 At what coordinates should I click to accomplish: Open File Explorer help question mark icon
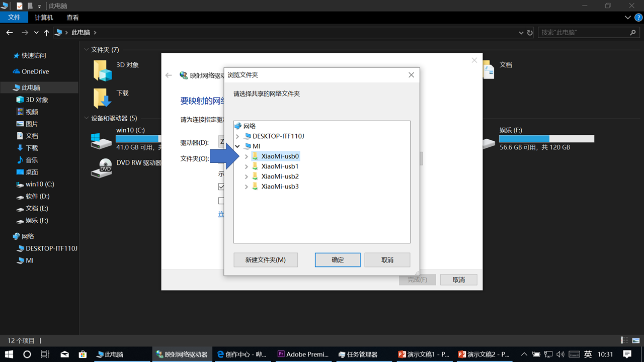(637, 17)
